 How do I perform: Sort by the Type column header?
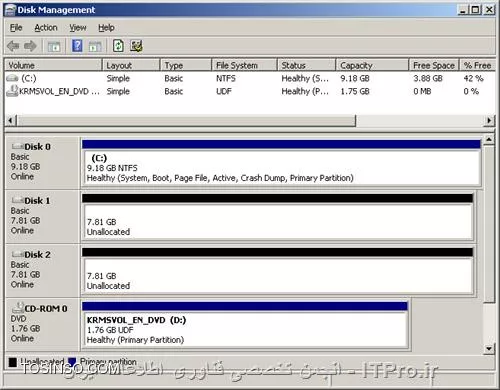(186, 65)
